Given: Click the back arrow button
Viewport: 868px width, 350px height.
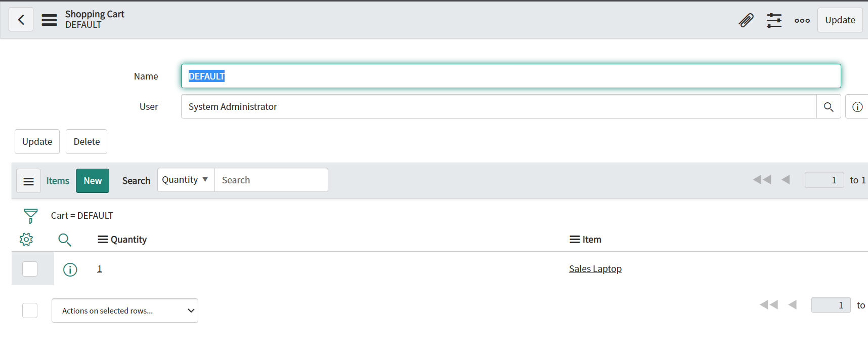Looking at the screenshot, I should click(21, 20).
